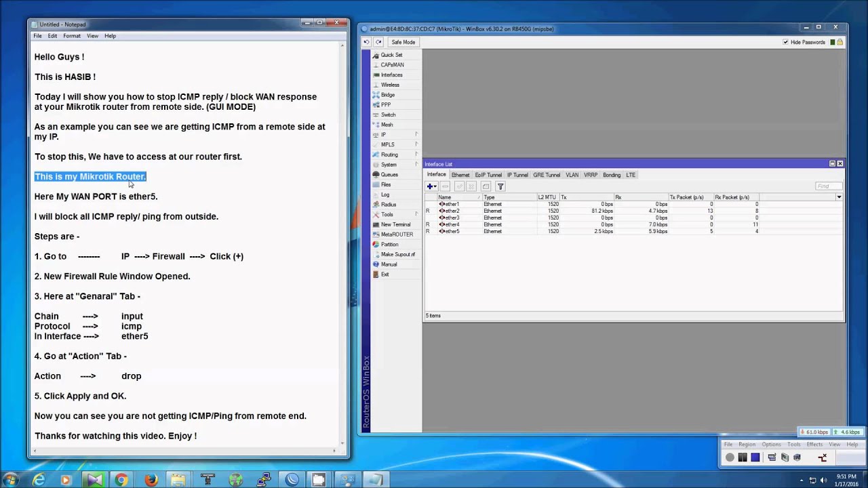
Task: Select the ether2 interface row
Action: point(633,211)
